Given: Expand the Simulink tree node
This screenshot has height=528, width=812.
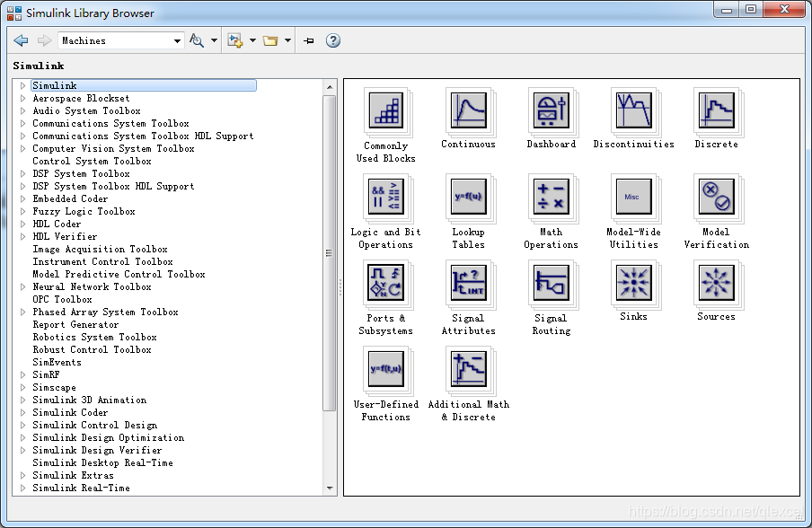Looking at the screenshot, I should coord(22,85).
